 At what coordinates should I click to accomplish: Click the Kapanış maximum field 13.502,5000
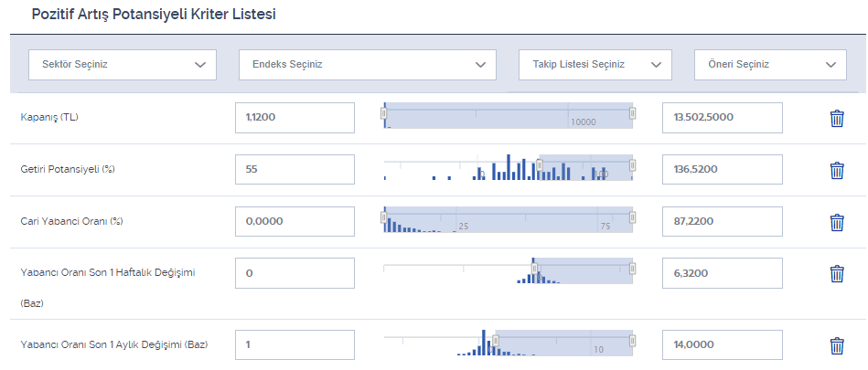click(722, 118)
